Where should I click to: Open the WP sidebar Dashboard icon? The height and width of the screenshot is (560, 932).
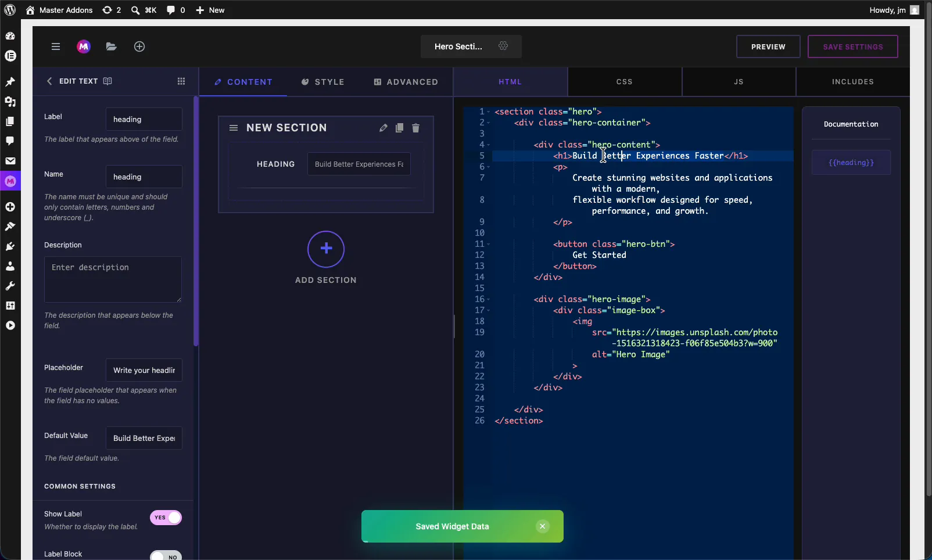tap(10, 36)
